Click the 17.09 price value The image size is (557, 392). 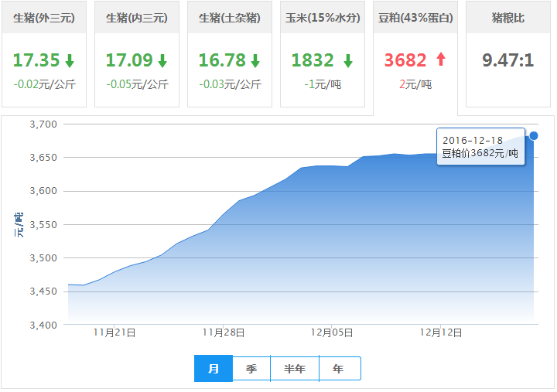pos(129,60)
